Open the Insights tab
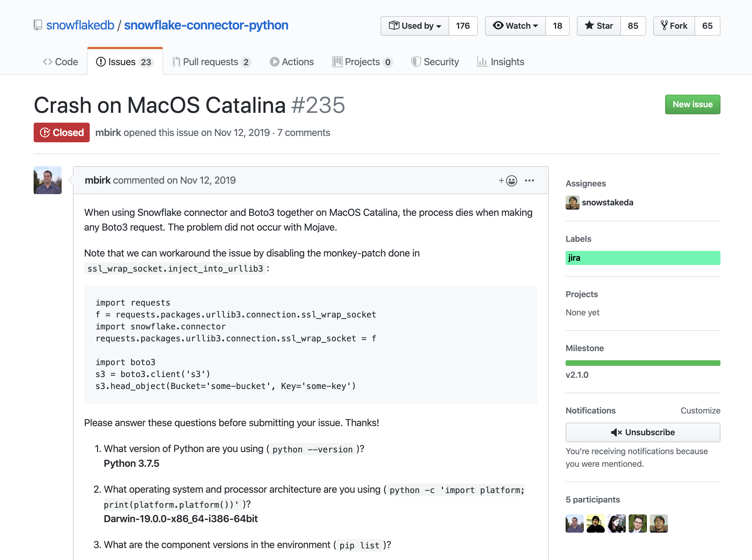 (x=500, y=62)
